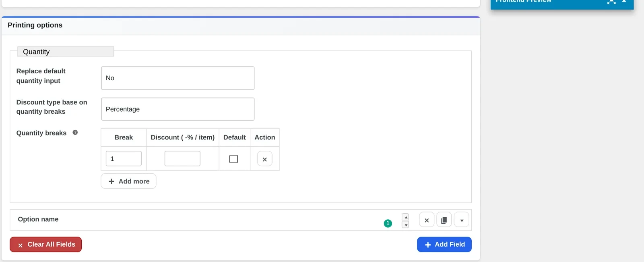Collapse the Frontend Preview panel arrow
The width and height of the screenshot is (644, 262).
point(624,1)
